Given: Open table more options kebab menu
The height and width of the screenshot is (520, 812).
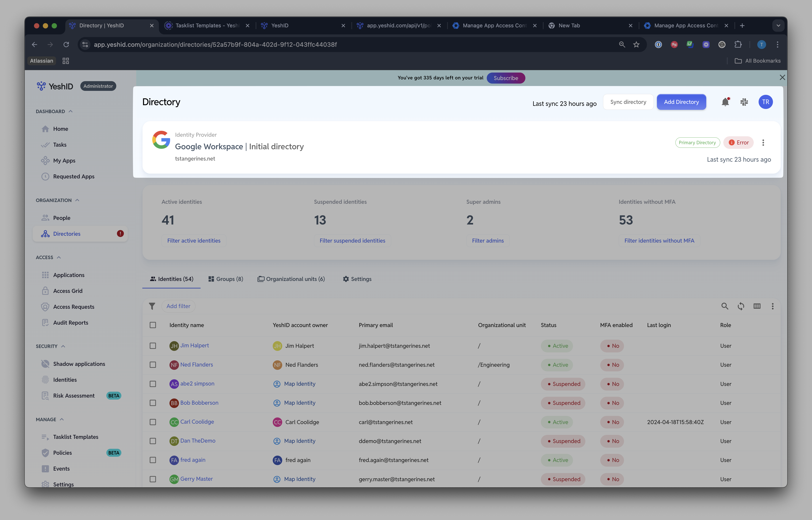Looking at the screenshot, I should [x=773, y=306].
